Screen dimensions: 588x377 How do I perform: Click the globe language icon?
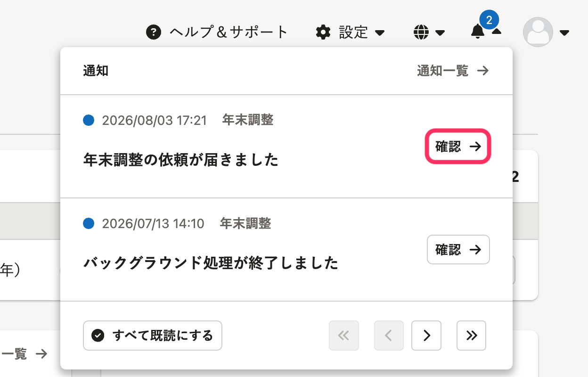421,33
